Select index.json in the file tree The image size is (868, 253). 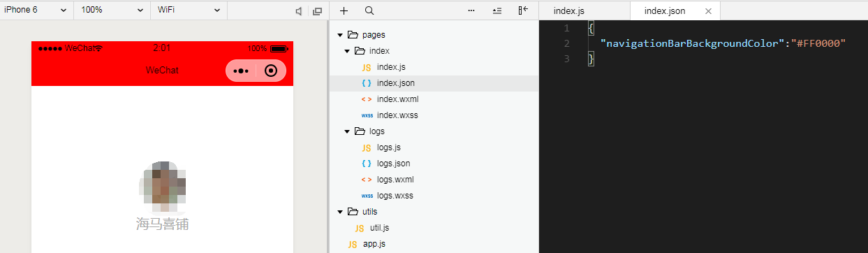coord(434,83)
